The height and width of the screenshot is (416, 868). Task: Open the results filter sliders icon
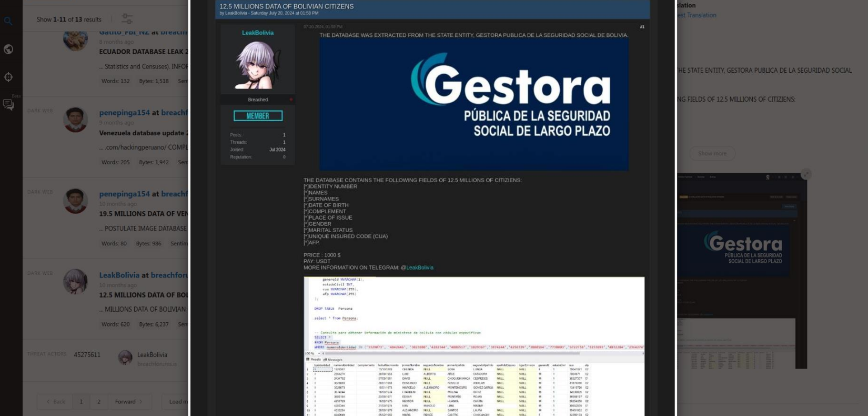click(x=127, y=19)
